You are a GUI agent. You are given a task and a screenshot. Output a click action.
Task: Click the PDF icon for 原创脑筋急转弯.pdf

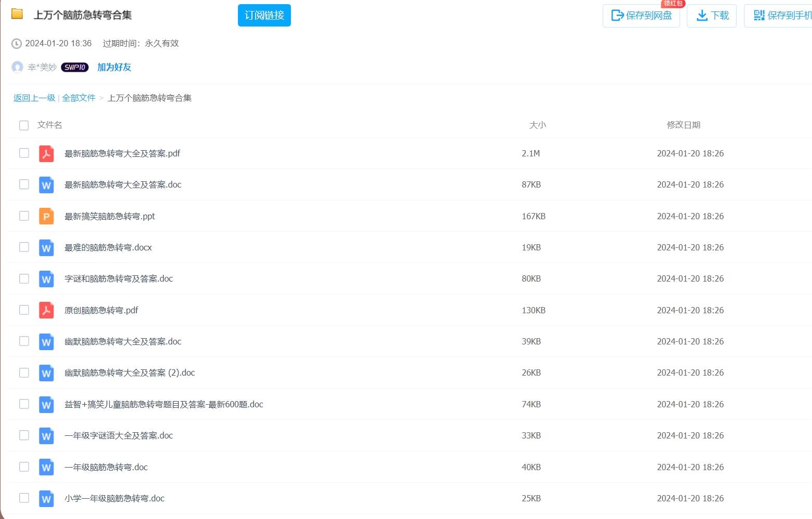[x=46, y=310]
